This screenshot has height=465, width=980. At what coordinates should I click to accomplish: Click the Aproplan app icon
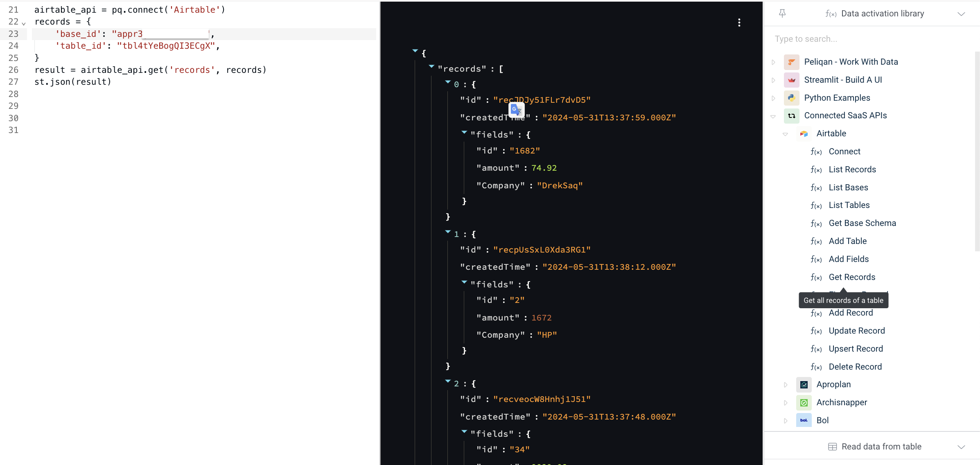point(804,385)
